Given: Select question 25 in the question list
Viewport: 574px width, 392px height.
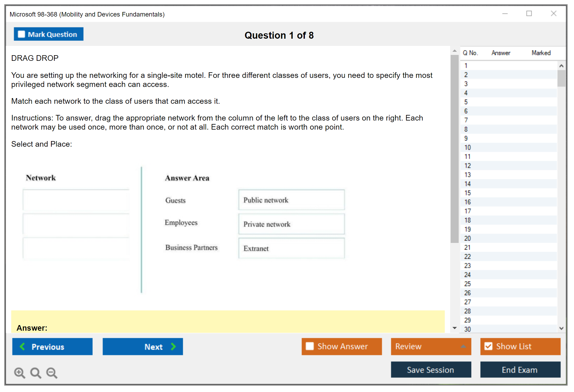Looking at the screenshot, I should 467,284.
